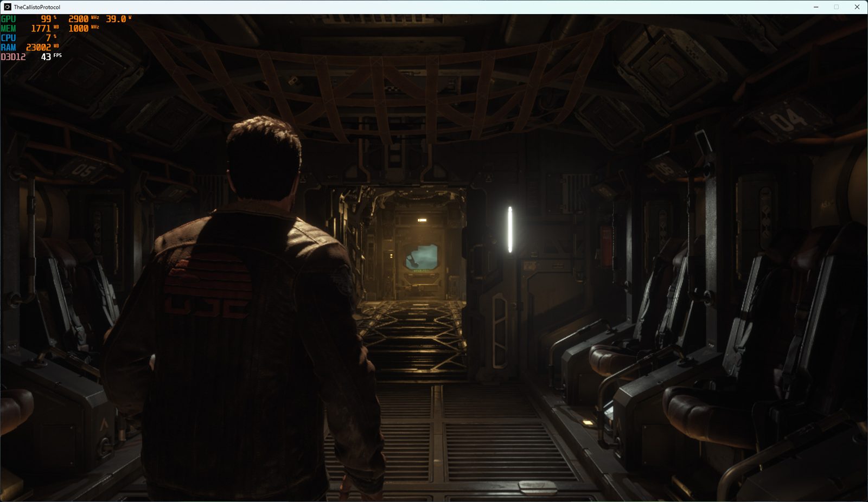This screenshot has width=868, height=502.
Task: Click the CPU 7% overlay reading
Action: (51, 37)
